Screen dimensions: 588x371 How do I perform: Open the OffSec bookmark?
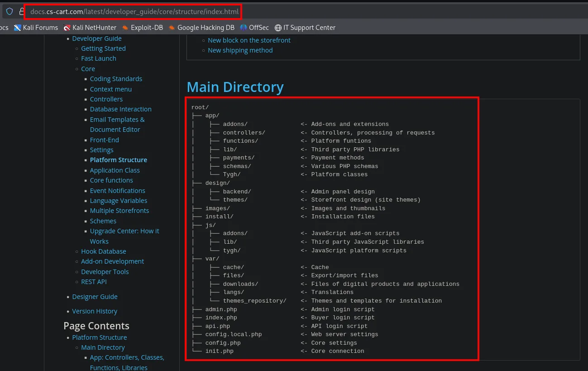[x=254, y=28]
